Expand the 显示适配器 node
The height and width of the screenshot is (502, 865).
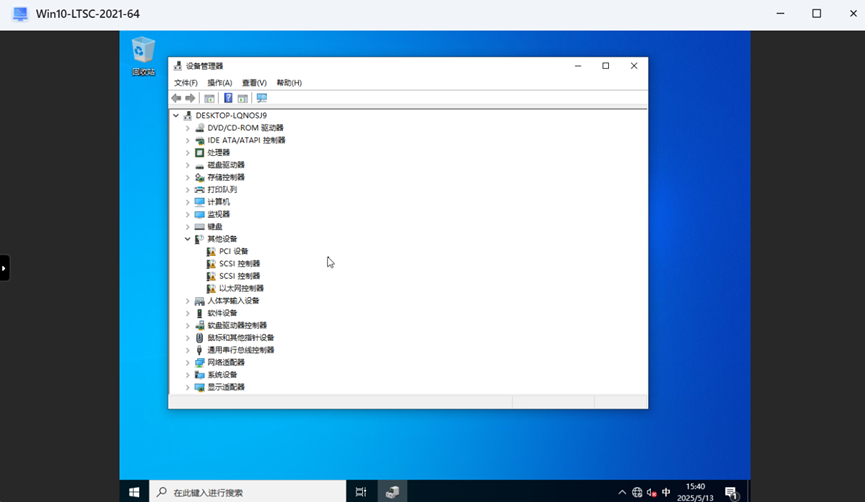coord(188,387)
